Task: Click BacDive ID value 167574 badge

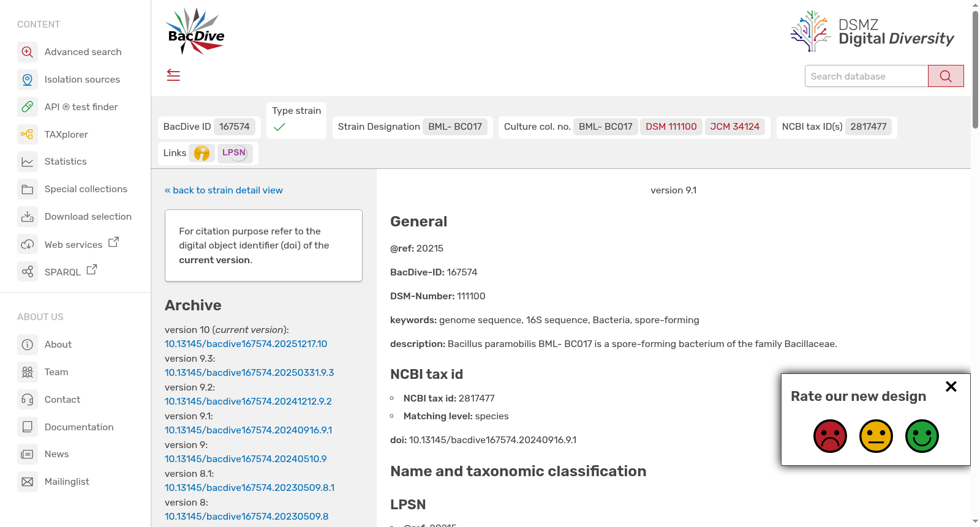Action: coord(235,127)
